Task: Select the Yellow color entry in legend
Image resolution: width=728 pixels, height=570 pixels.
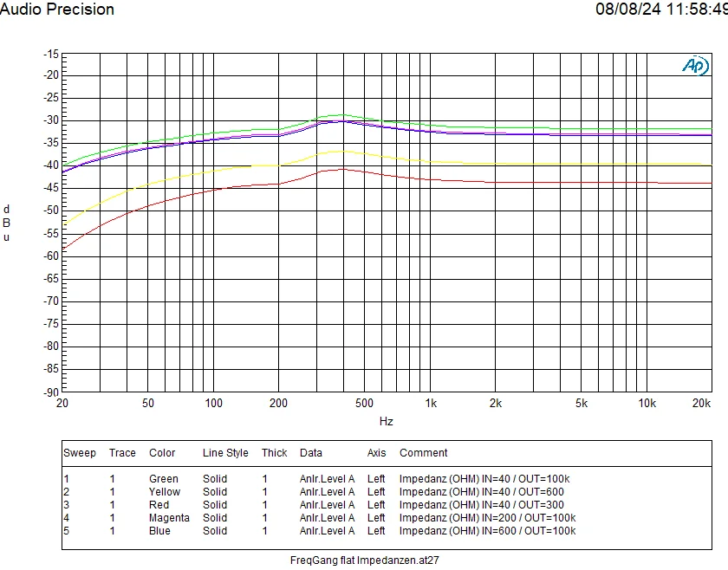Action: 165,491
